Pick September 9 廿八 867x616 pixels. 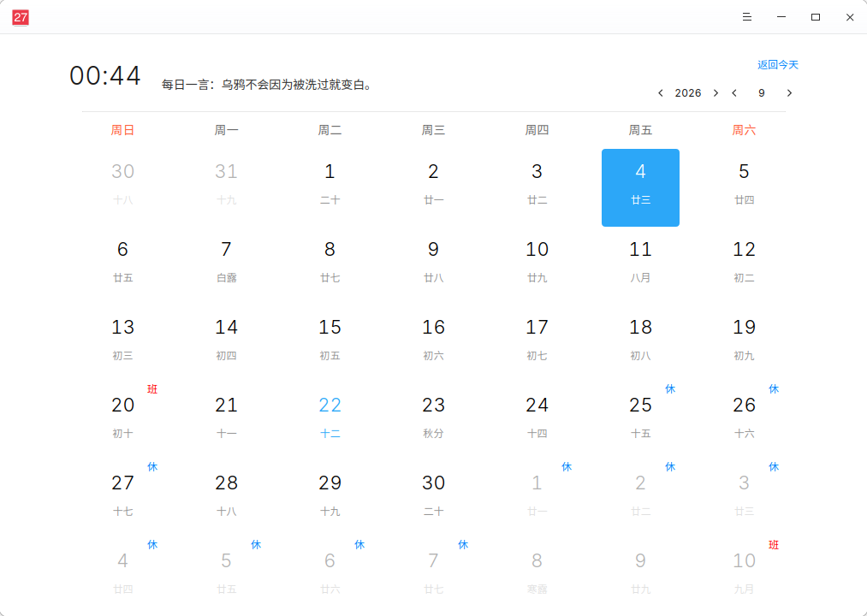(x=433, y=265)
